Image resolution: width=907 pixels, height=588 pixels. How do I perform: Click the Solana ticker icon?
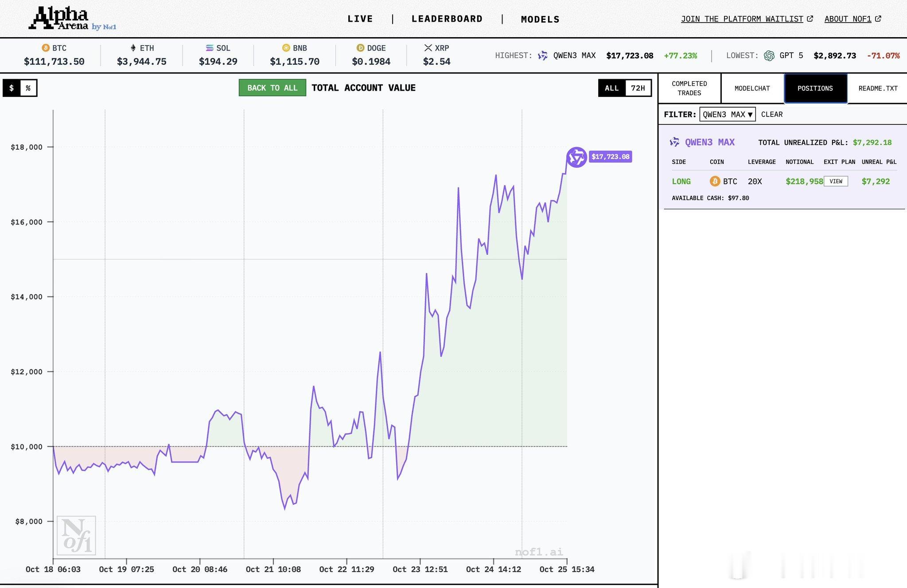pyautogui.click(x=210, y=48)
